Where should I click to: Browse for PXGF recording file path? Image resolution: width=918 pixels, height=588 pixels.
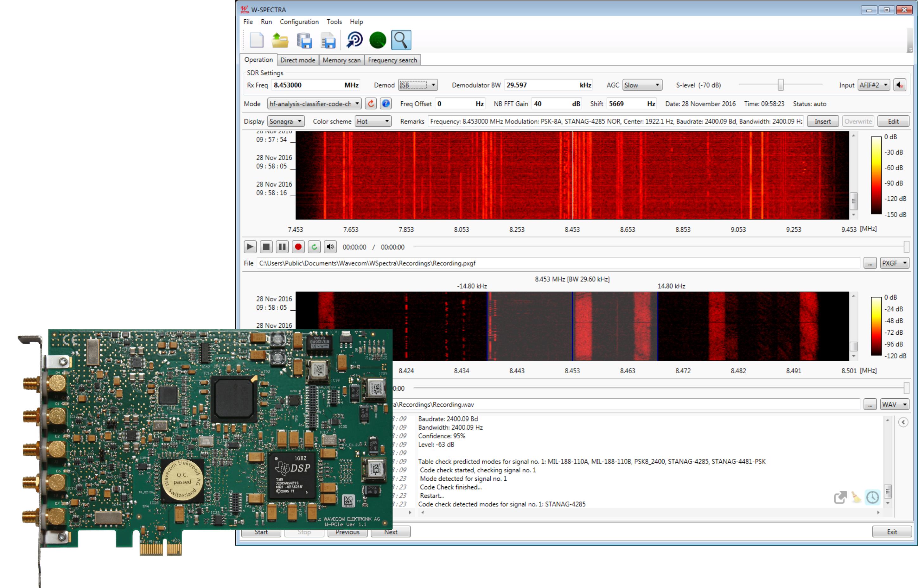point(870,263)
